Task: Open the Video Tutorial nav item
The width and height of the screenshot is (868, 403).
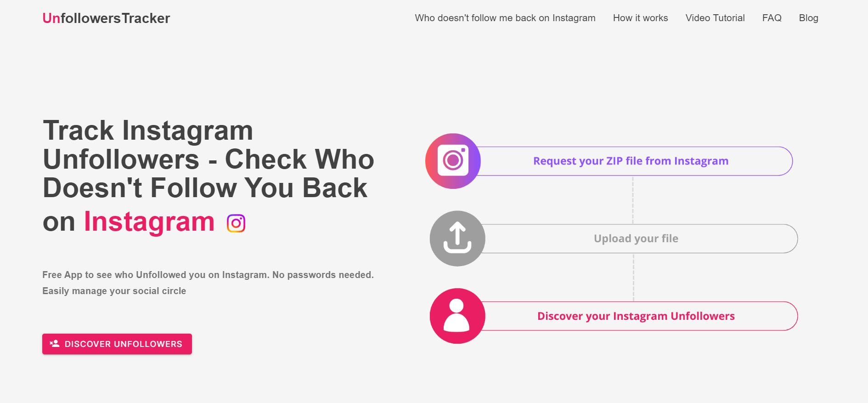Action: click(x=715, y=18)
